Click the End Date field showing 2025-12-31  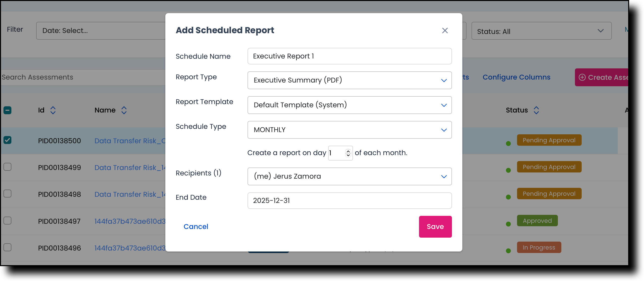349,200
